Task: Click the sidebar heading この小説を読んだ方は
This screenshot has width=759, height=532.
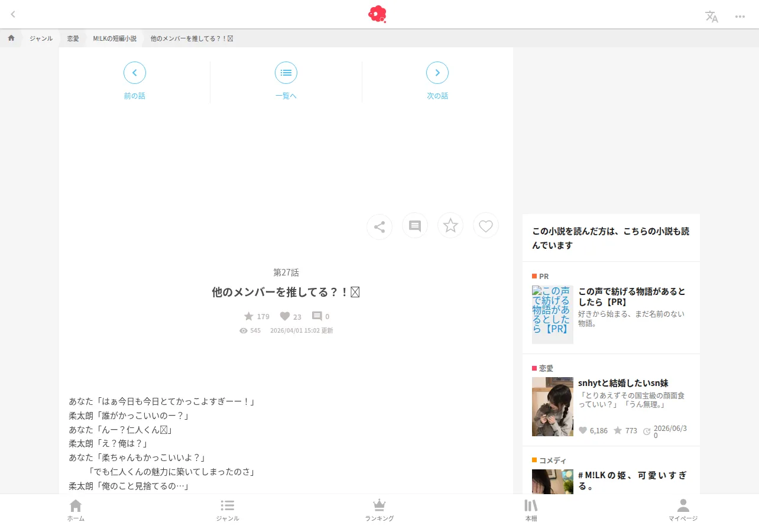Action: (611, 238)
